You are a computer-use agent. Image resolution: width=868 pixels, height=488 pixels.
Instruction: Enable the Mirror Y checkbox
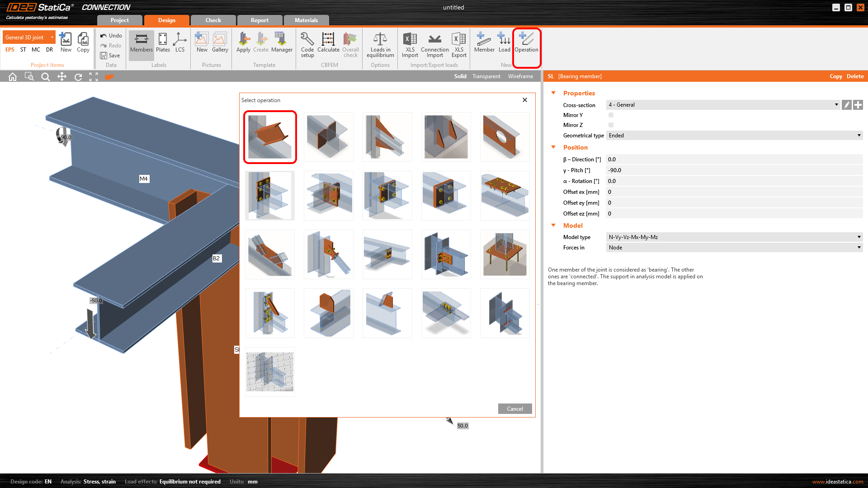611,115
